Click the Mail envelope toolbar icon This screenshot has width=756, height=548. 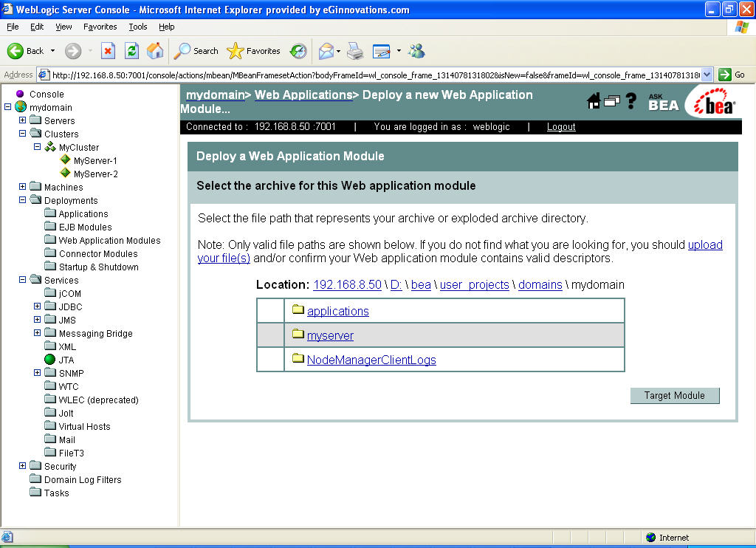(326, 51)
